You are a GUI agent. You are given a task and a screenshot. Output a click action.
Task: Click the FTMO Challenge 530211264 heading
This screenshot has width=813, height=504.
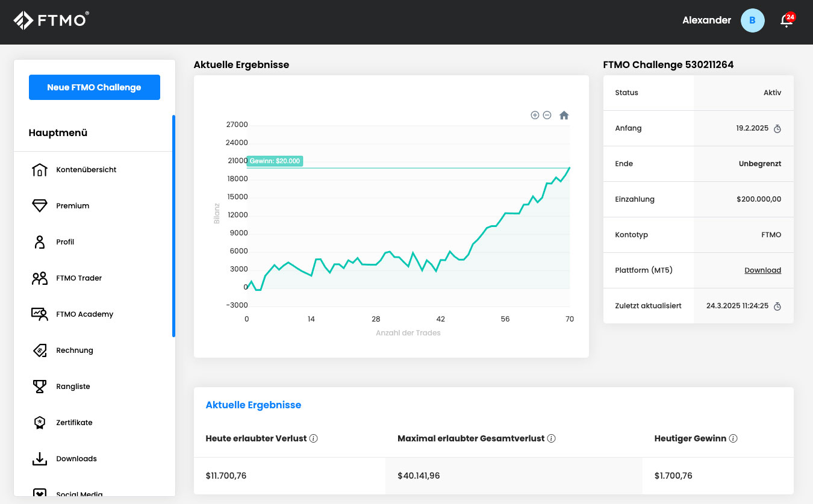(x=668, y=64)
